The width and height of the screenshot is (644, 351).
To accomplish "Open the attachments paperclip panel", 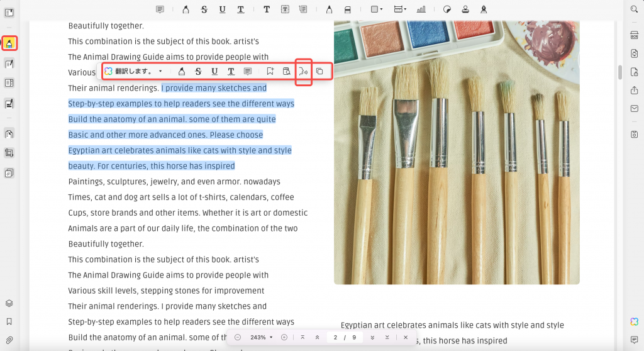I will (x=9, y=340).
